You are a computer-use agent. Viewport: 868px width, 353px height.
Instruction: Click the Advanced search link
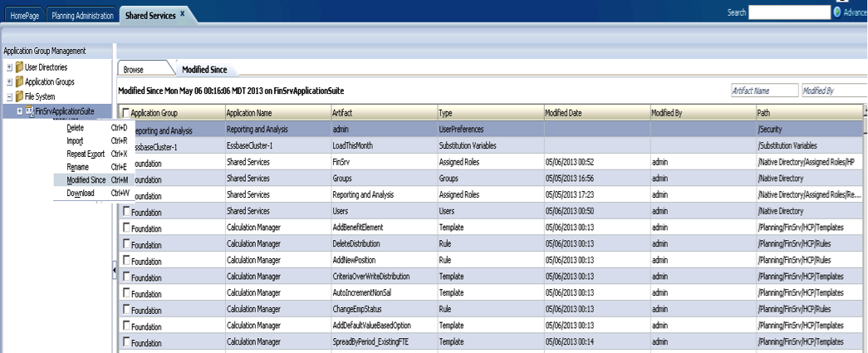coord(855,12)
